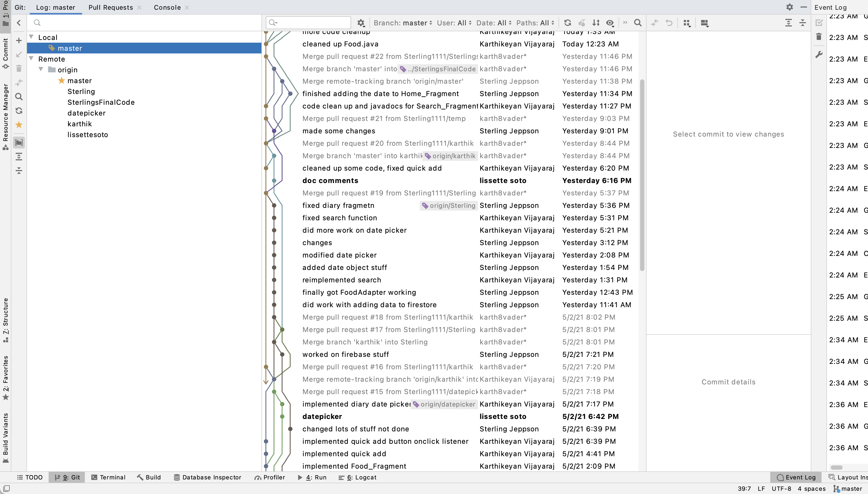This screenshot has height=494, width=868.
Task: Open the Run tool window
Action: point(312,477)
